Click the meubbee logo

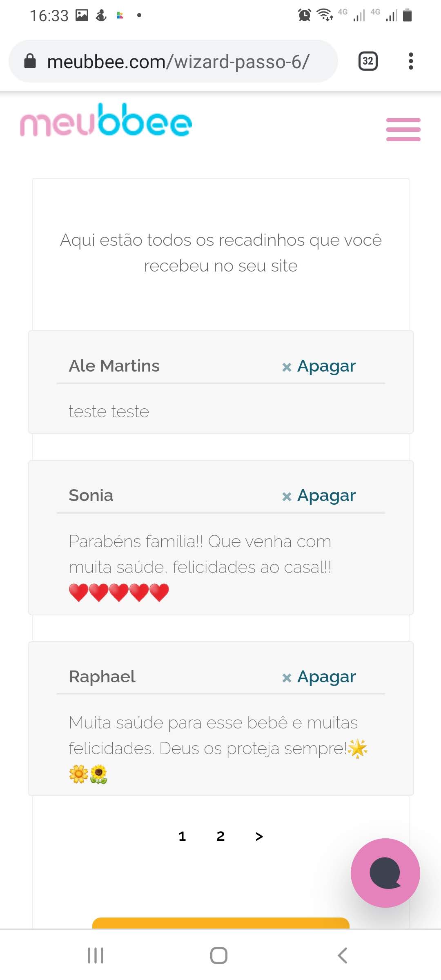[106, 120]
